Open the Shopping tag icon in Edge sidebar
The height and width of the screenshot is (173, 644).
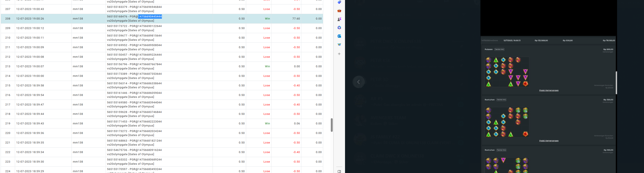[339, 2]
